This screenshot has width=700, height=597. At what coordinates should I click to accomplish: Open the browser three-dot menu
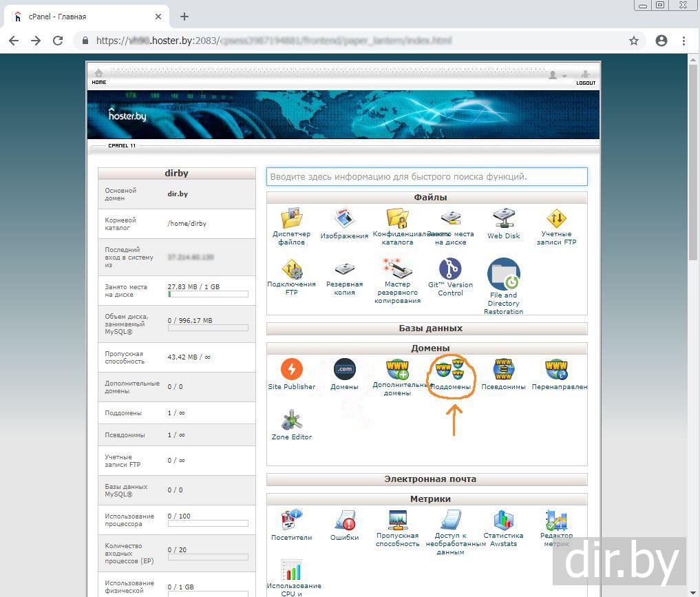(x=683, y=41)
